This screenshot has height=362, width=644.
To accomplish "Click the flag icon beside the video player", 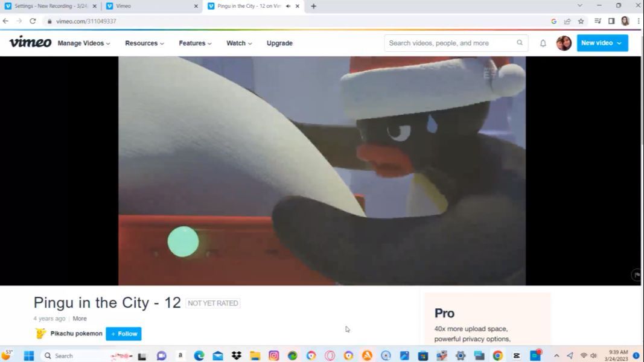I will pyautogui.click(x=636, y=275).
